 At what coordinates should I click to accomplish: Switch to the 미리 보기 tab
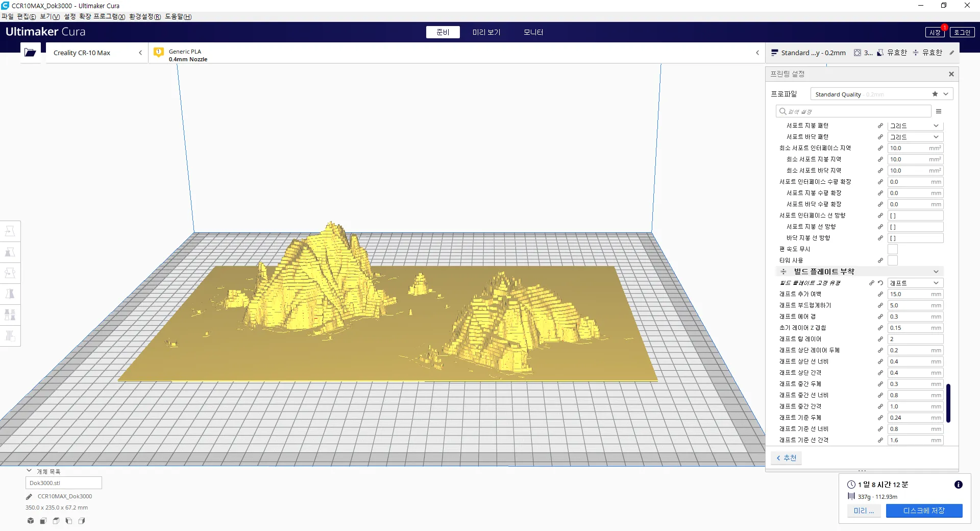[x=486, y=32]
